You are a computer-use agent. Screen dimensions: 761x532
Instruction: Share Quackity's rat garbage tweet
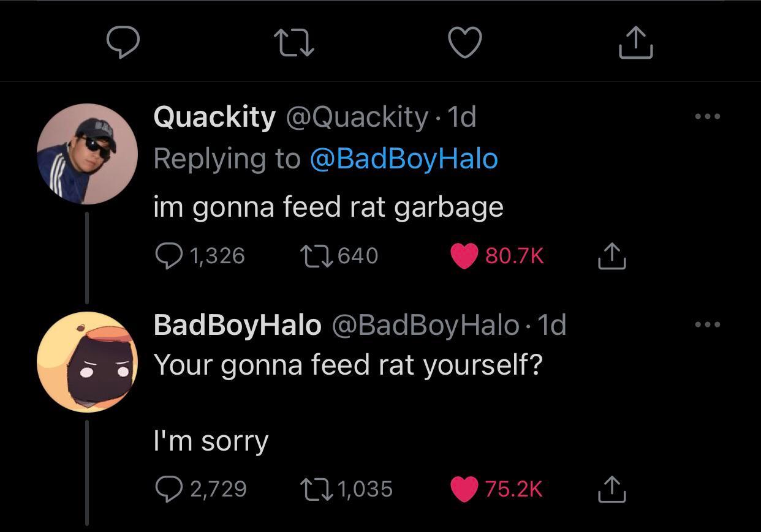[611, 255]
